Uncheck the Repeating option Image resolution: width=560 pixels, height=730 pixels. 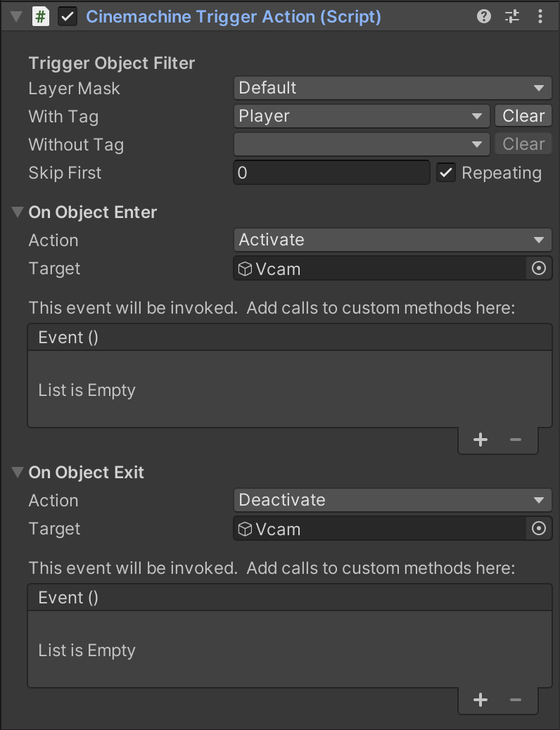[446, 172]
